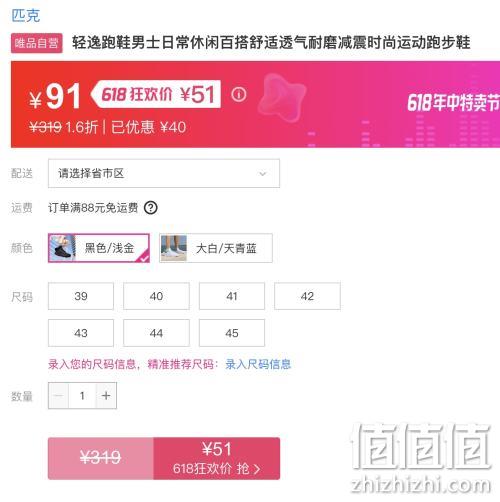Decrease quantity with the minus button
500x502 pixels.
coord(58,396)
